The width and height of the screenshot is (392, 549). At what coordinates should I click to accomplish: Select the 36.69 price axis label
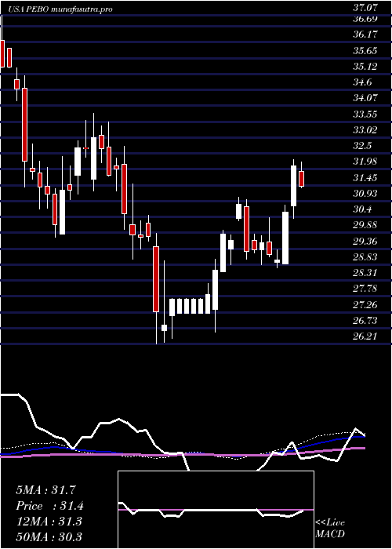click(x=365, y=19)
